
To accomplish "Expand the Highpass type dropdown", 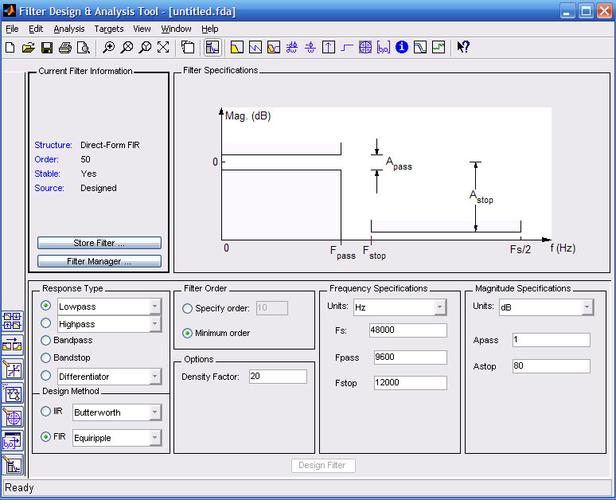I will pos(155,323).
